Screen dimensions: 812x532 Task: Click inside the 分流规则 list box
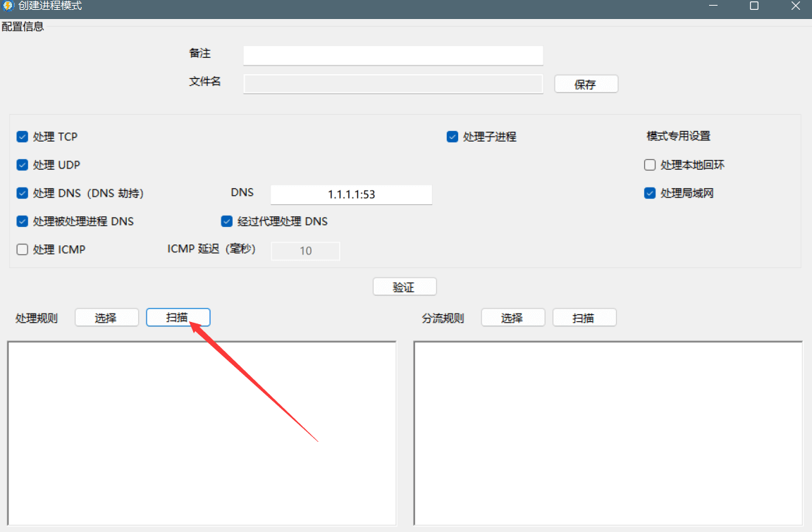point(608,433)
